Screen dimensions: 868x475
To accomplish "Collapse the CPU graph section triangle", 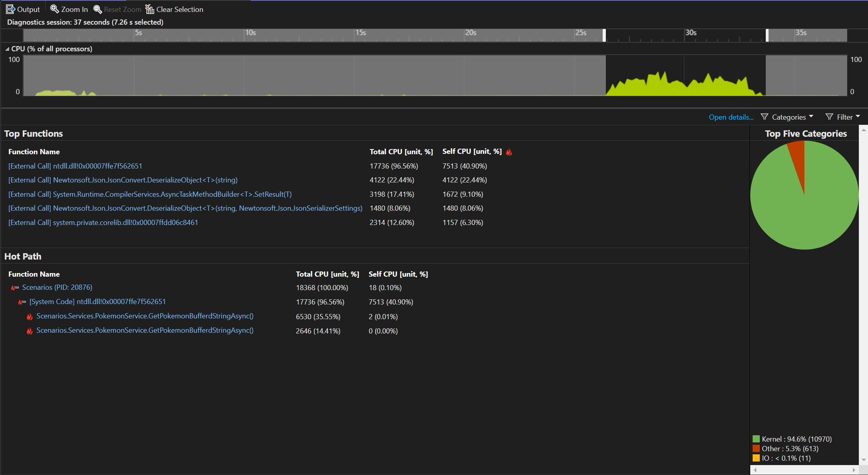I will tap(7, 49).
